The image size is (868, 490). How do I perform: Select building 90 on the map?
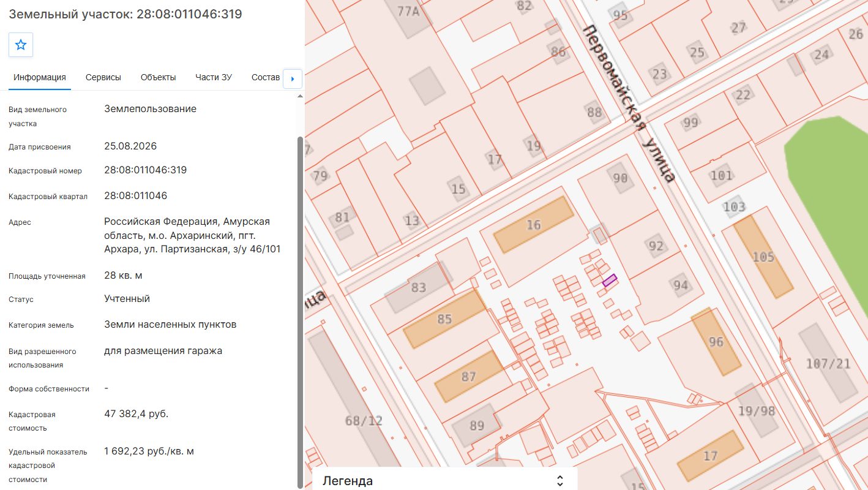click(x=620, y=178)
